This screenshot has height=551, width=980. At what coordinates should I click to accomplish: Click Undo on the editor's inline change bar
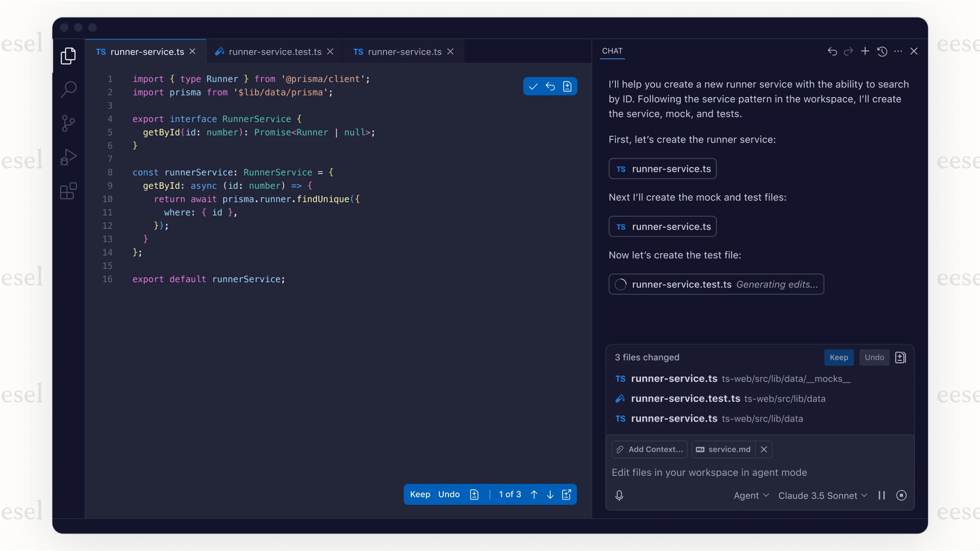[x=449, y=494]
